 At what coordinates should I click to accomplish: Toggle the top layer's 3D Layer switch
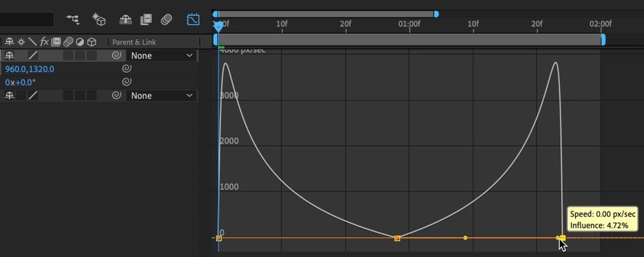92,56
